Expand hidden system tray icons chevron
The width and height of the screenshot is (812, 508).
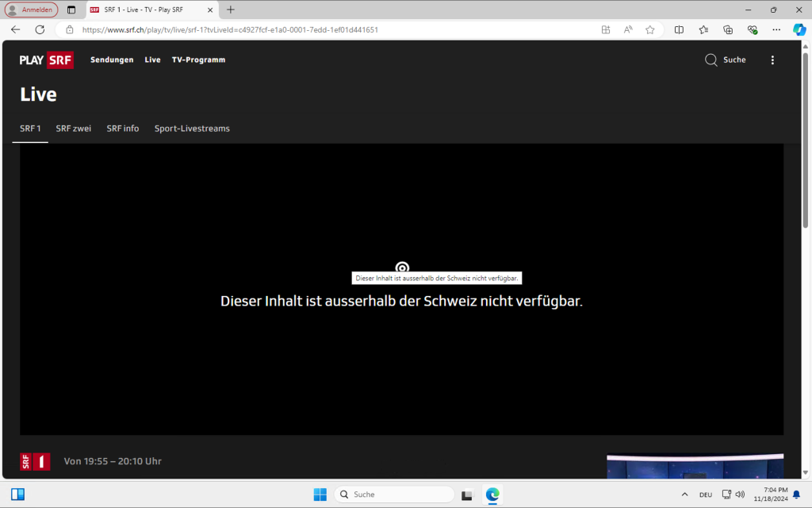(684, 495)
